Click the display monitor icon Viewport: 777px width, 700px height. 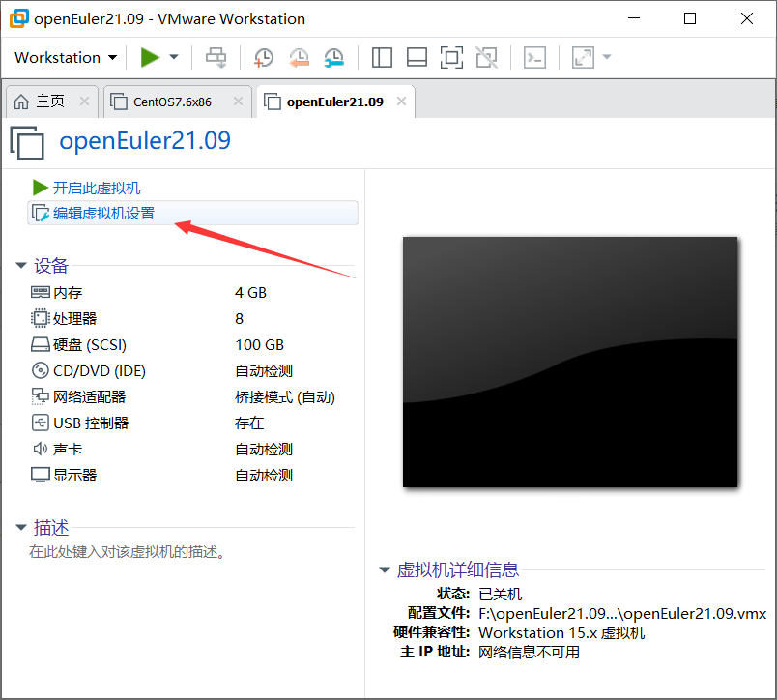coord(41,475)
